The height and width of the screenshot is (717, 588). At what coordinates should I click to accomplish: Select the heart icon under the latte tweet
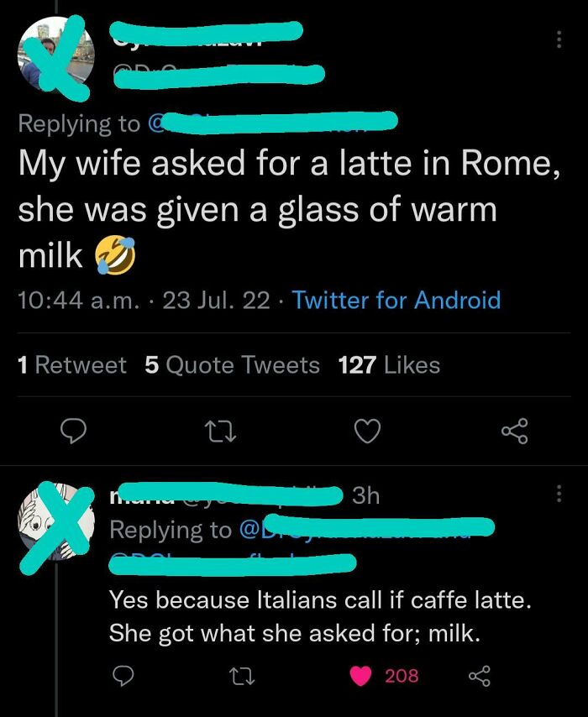tap(367, 431)
